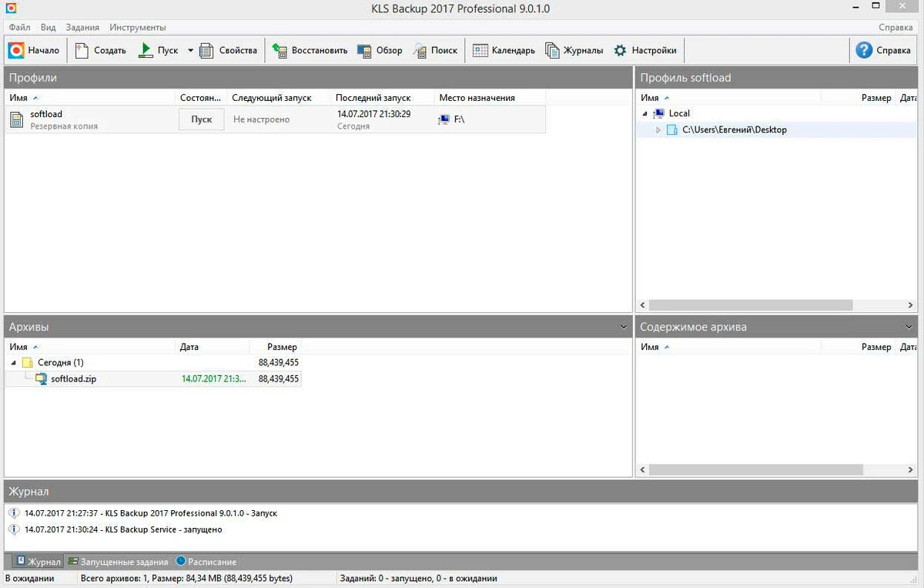Select the Сегодня (1) folder icon
The height and width of the screenshot is (588, 924).
coord(27,362)
